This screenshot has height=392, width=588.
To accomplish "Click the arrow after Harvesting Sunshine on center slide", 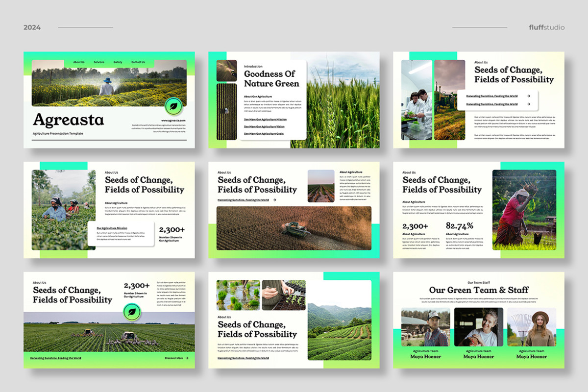I will coord(274,200).
